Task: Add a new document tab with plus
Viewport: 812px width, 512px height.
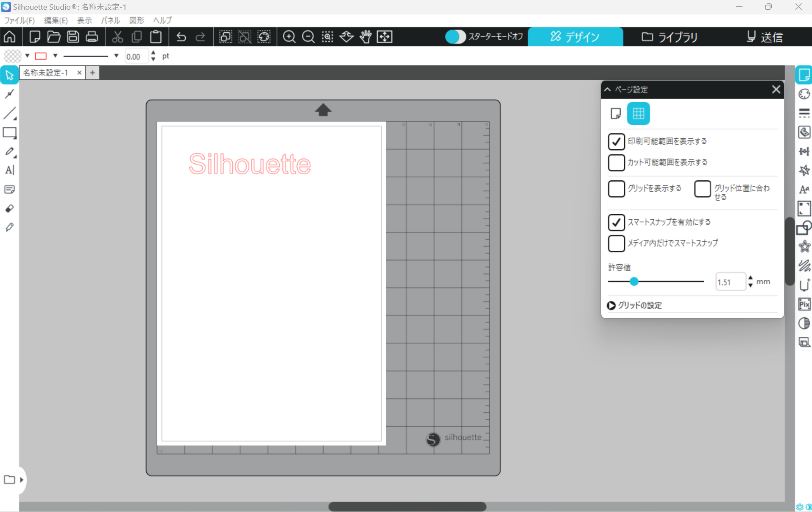Action: (x=92, y=73)
